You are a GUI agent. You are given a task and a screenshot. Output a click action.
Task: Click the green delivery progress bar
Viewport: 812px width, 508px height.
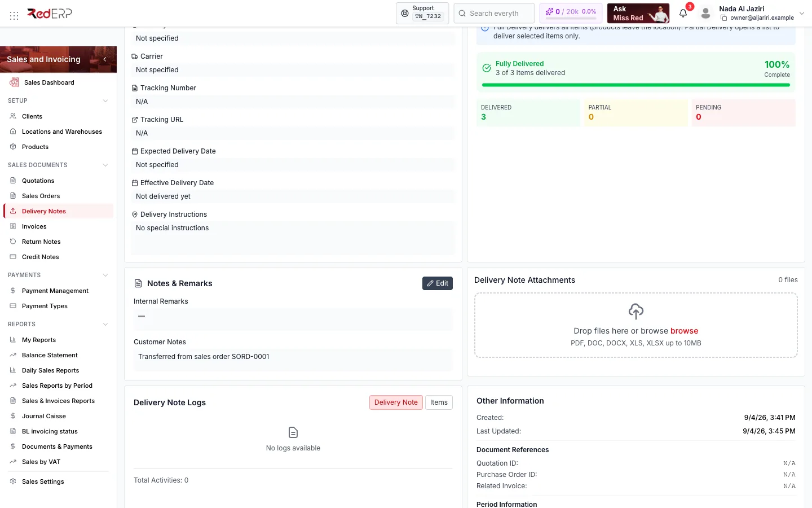click(x=636, y=85)
